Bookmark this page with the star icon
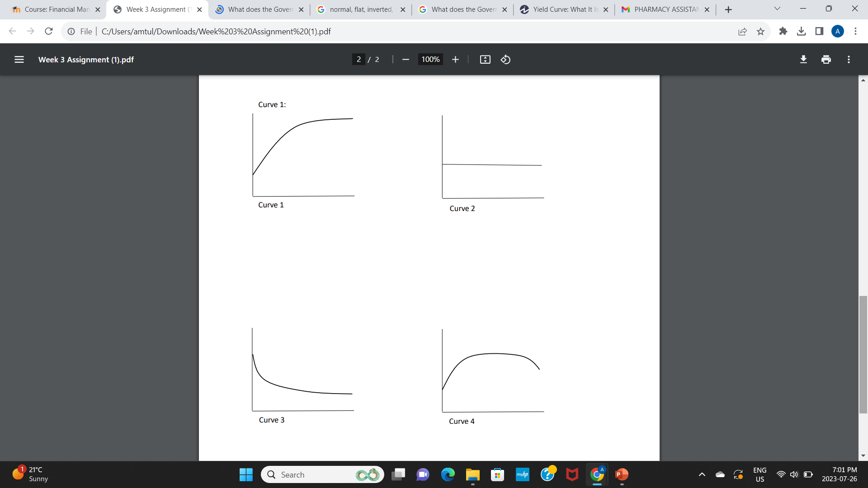868x488 pixels. coord(761,31)
